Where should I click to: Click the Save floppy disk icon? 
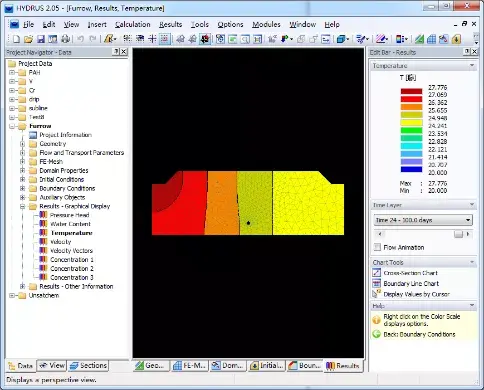pyautogui.click(x=41, y=39)
